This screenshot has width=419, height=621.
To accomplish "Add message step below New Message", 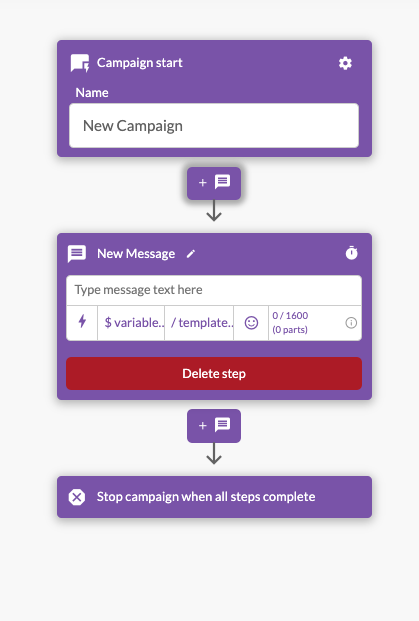I will (214, 425).
